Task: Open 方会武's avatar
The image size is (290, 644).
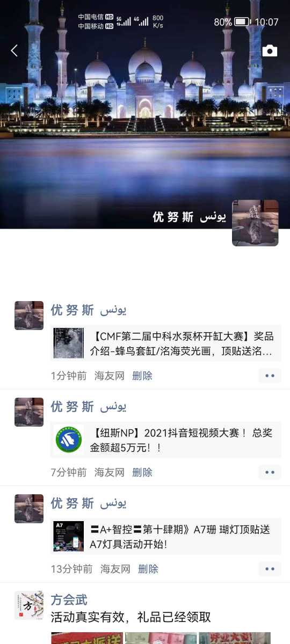Action: pyautogui.click(x=29, y=605)
